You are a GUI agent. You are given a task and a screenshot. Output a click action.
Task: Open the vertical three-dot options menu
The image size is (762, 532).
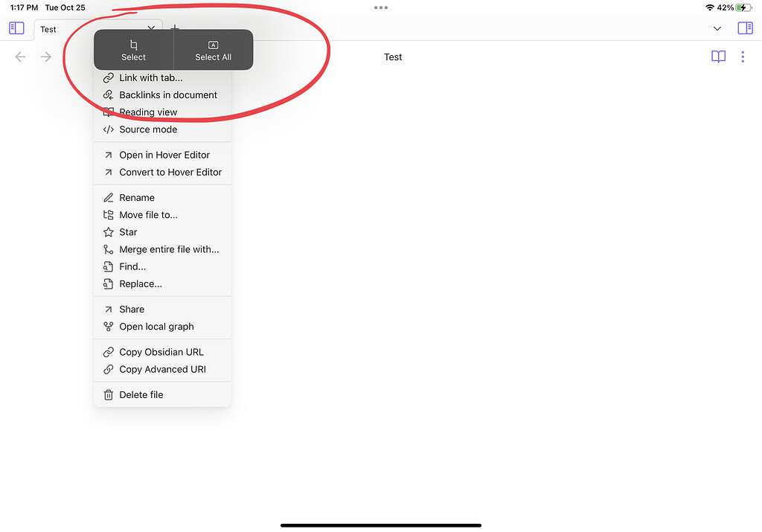(742, 57)
